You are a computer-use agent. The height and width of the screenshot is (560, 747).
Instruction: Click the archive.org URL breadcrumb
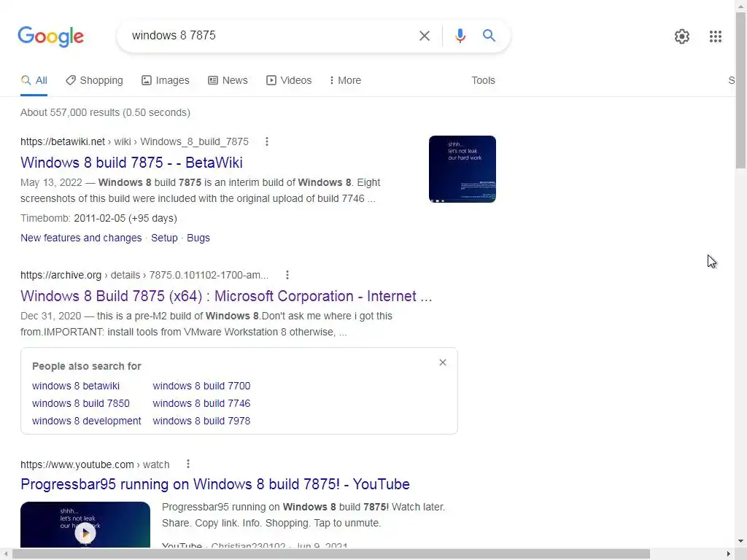click(144, 275)
